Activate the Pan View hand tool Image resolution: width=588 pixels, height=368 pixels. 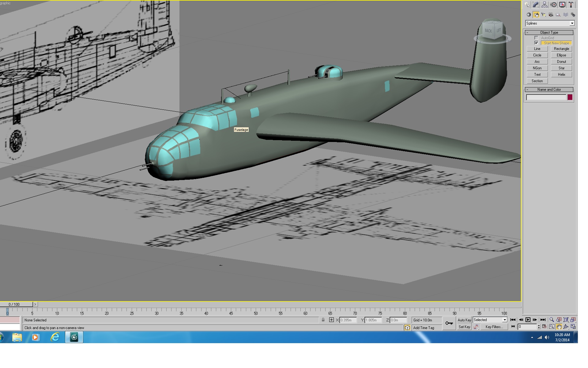coord(559,327)
